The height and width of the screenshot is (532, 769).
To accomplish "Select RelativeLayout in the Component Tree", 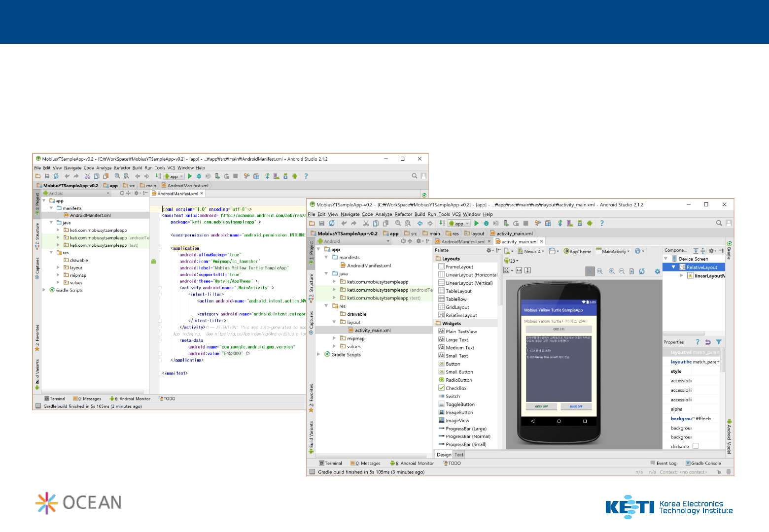I will 702,267.
